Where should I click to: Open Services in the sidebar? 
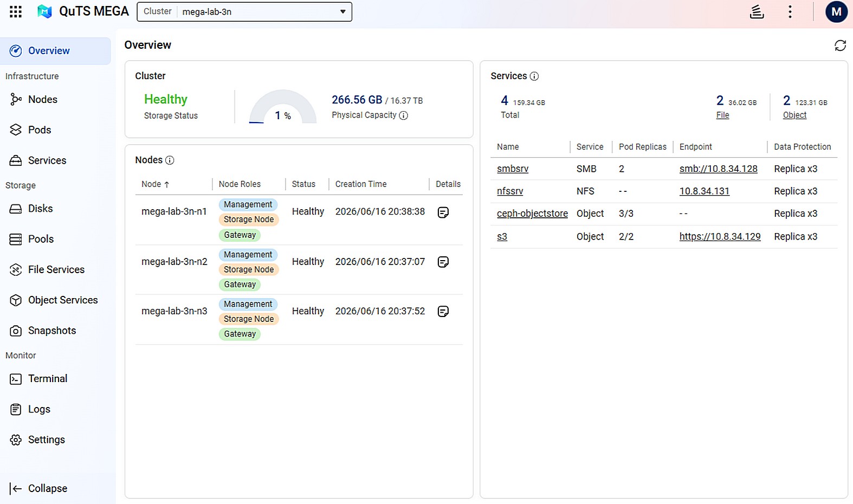(55, 160)
